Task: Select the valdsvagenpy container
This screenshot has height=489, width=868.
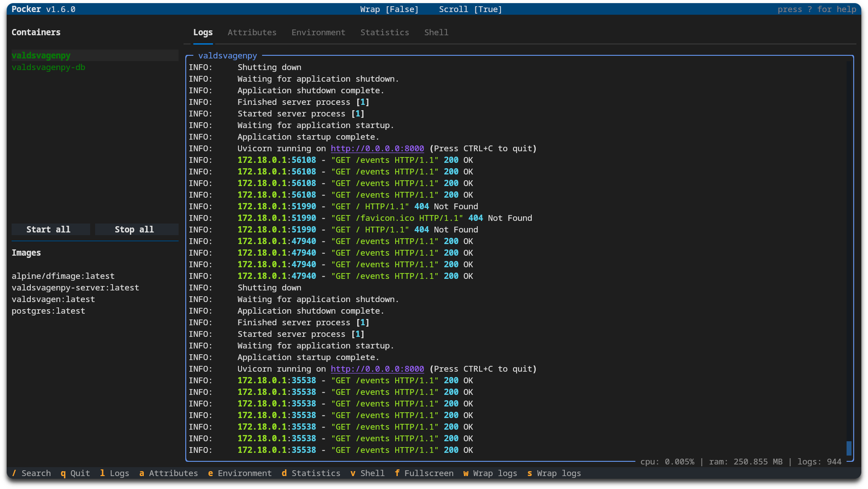Action: click(41, 56)
